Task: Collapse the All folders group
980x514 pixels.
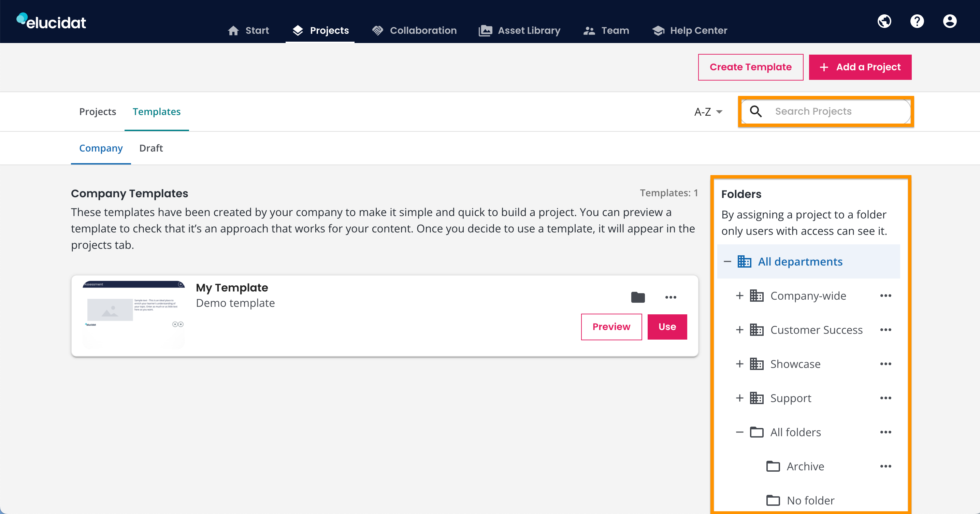Action: (739, 432)
